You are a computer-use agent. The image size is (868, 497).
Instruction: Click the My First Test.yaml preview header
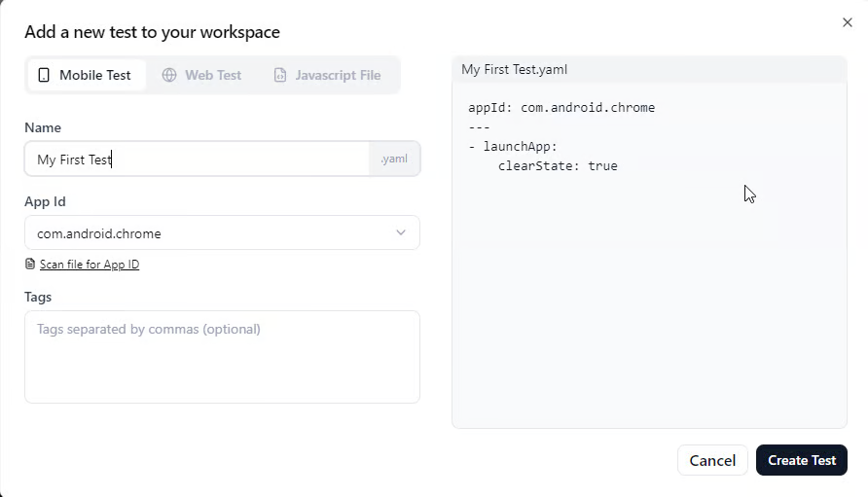tap(514, 69)
